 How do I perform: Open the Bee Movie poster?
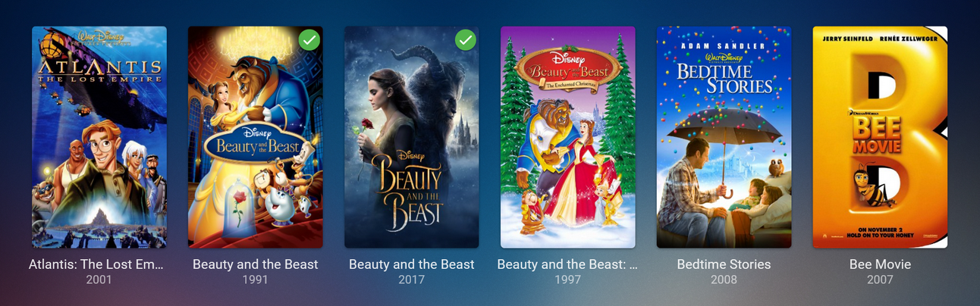[x=880, y=137]
